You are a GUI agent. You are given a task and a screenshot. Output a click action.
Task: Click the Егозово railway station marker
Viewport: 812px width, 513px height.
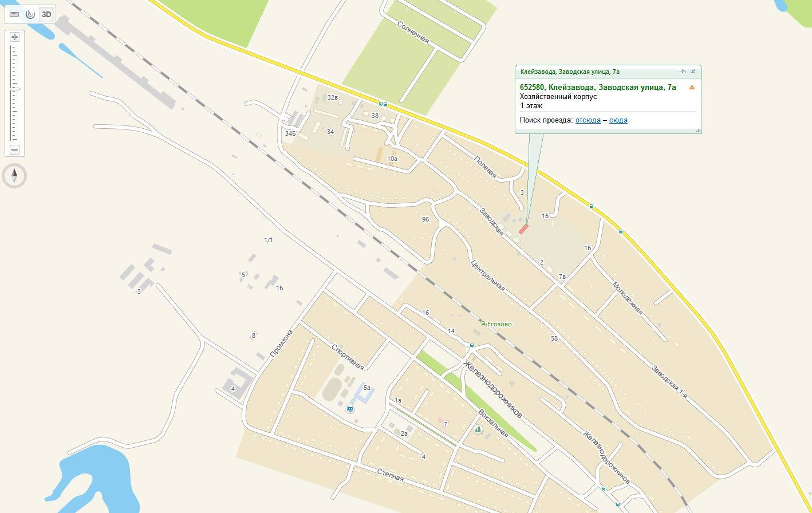pos(483,324)
